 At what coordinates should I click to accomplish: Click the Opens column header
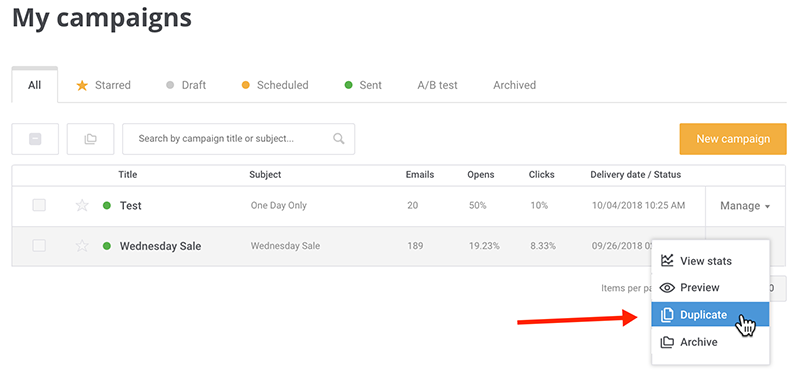[481, 174]
